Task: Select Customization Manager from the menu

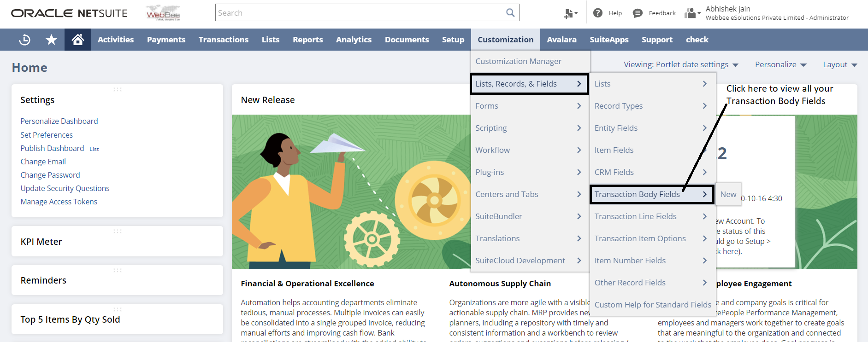Action: (530, 61)
